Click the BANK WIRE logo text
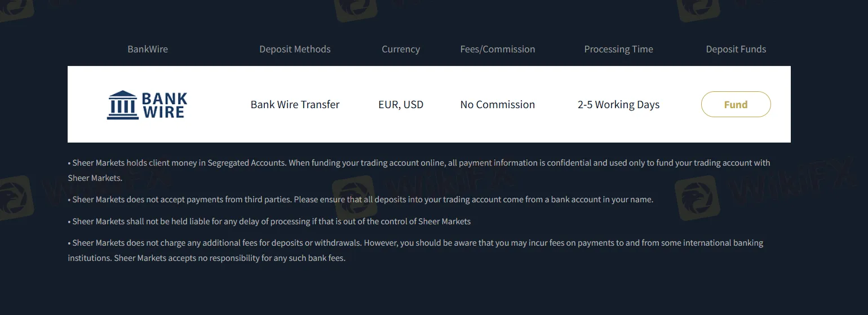Viewport: 868px width, 315px height. tap(164, 105)
